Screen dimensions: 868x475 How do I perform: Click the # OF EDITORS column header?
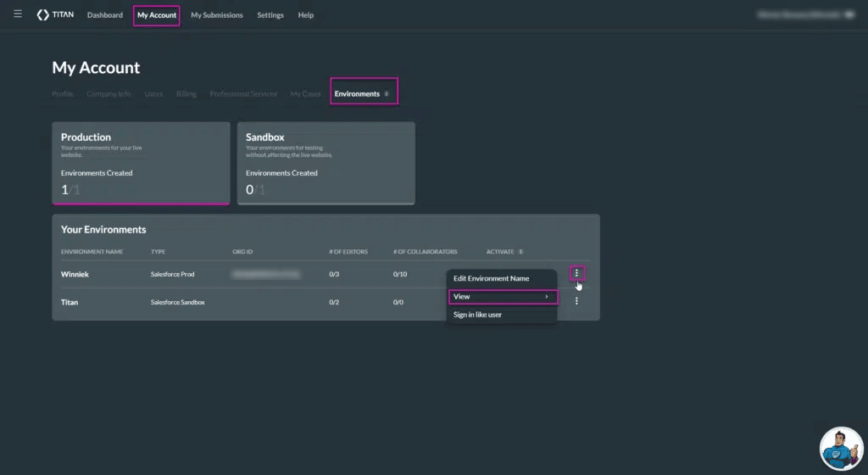tap(348, 251)
